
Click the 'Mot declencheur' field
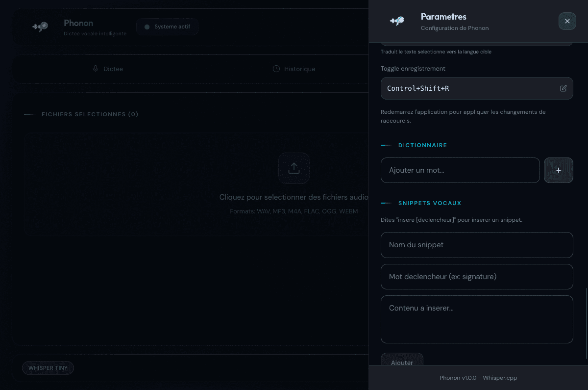pyautogui.click(x=477, y=277)
